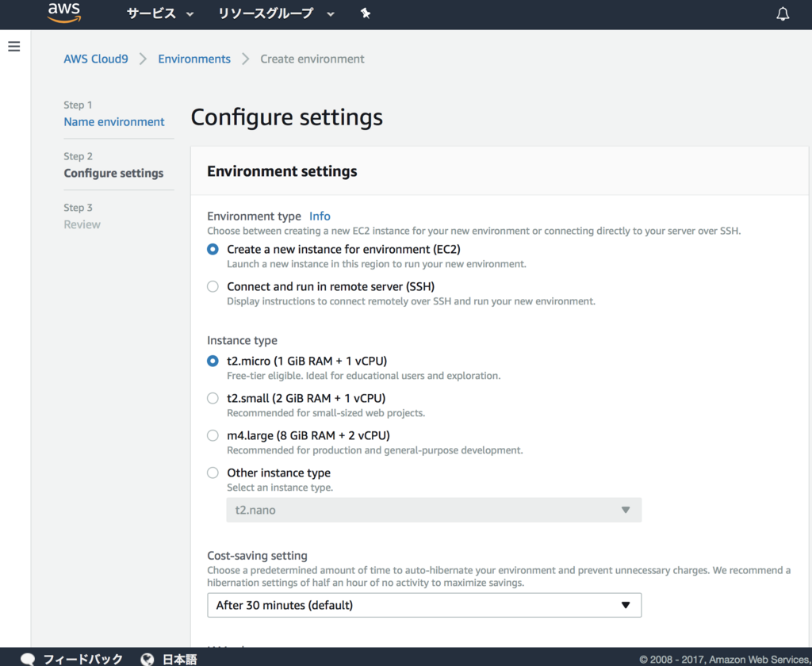This screenshot has width=812, height=666.
Task: Open the After 30 minutes hibernate dropdown
Action: tap(424, 605)
